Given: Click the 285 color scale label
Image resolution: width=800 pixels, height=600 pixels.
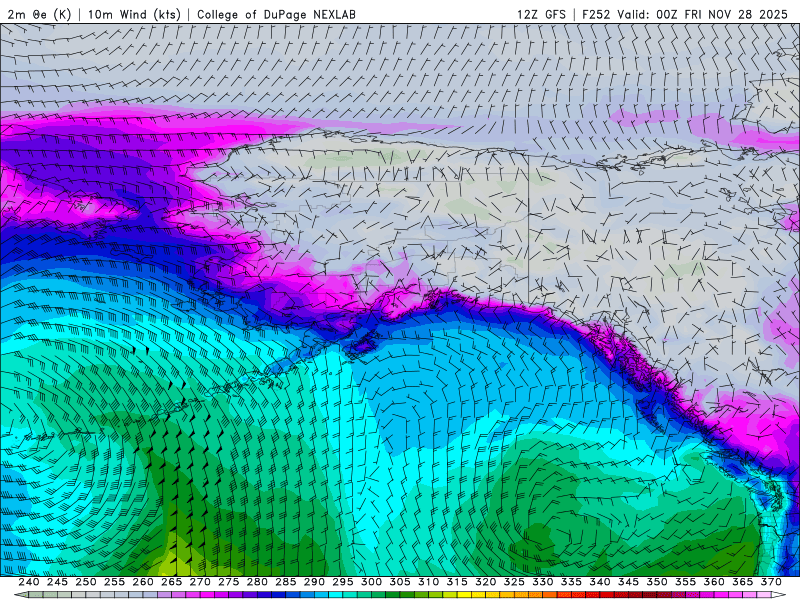Looking at the screenshot, I should click(x=286, y=582).
